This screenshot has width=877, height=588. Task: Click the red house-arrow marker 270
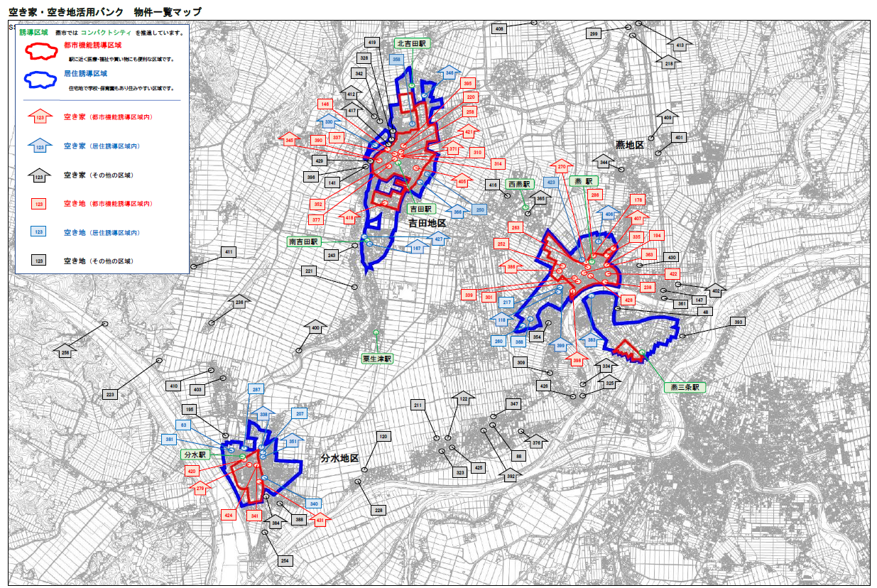pyautogui.click(x=561, y=166)
